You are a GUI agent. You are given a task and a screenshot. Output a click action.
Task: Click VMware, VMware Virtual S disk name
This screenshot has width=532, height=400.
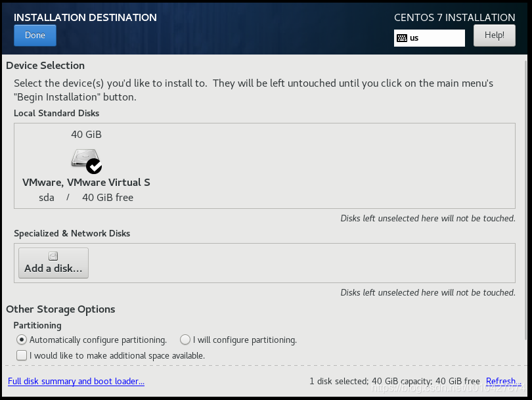[x=86, y=183]
